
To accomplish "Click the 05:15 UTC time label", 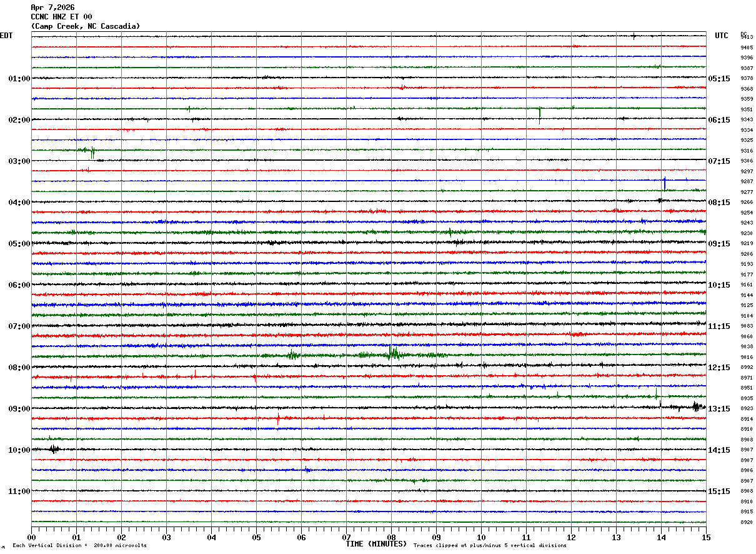I will [x=719, y=79].
